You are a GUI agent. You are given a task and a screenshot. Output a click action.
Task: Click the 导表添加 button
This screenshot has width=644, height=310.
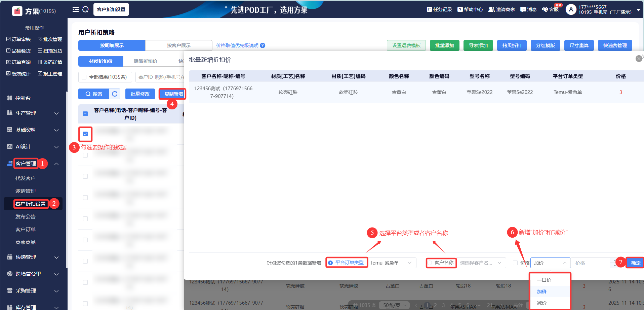tap(478, 45)
